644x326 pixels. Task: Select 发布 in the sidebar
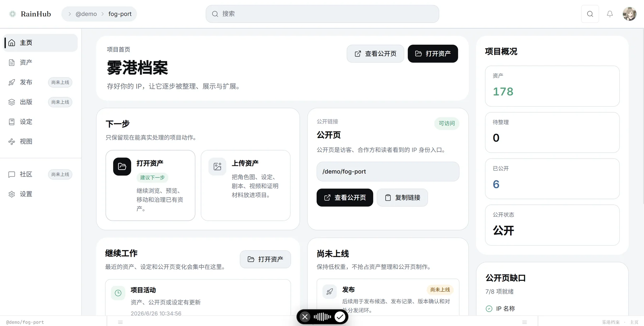click(40, 82)
